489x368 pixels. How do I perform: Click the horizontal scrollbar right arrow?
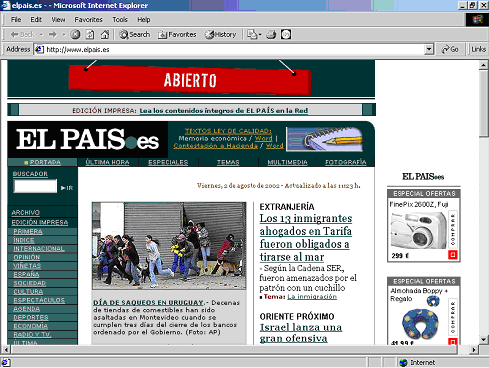click(x=474, y=350)
